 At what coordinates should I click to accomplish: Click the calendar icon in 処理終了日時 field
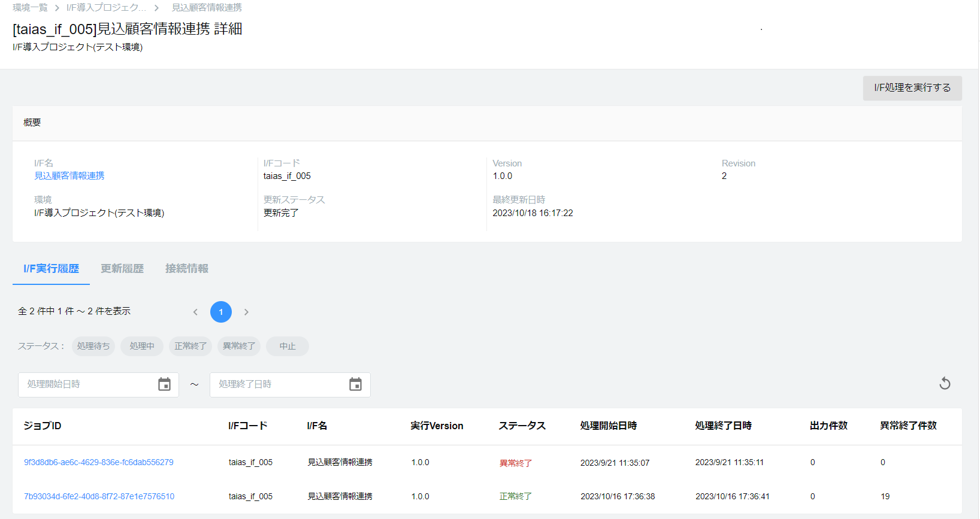[355, 384]
